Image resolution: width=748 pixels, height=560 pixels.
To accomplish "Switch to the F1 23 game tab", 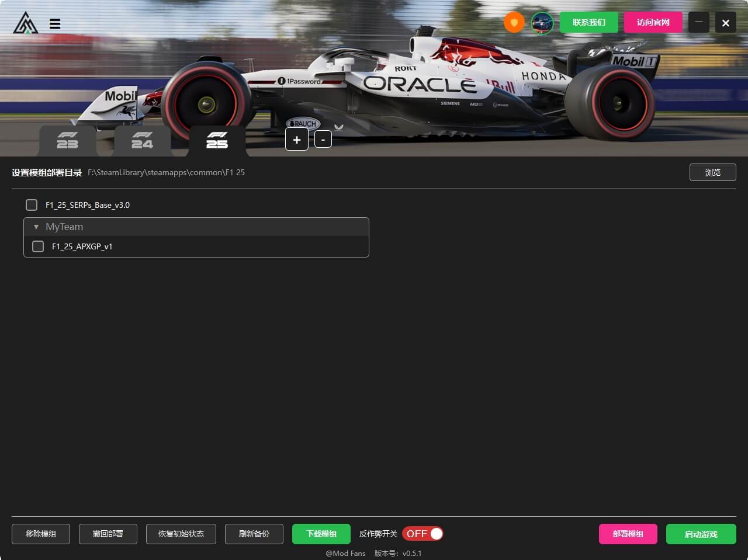I will [x=68, y=141].
